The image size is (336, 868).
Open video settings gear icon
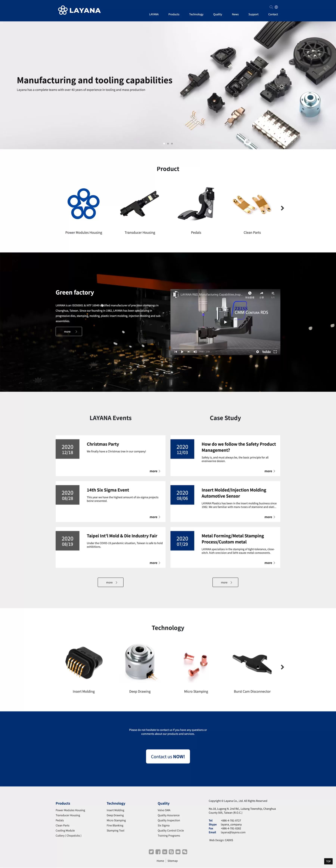257,352
